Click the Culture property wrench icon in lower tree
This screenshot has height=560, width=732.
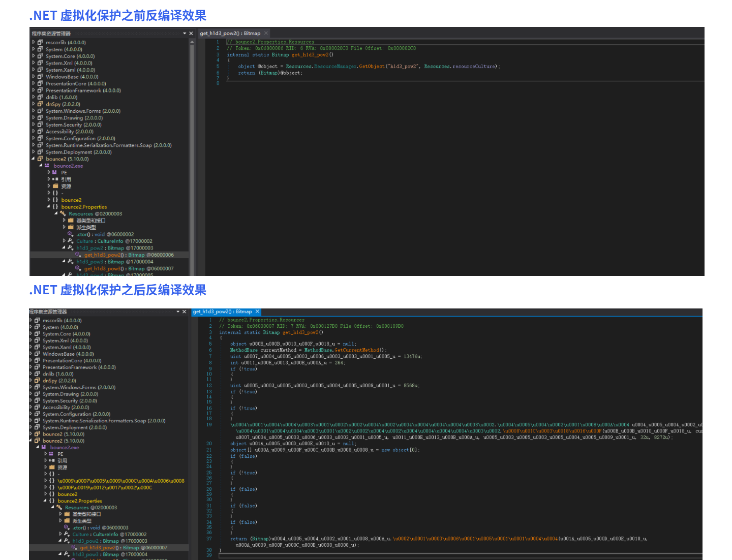[x=67, y=534]
